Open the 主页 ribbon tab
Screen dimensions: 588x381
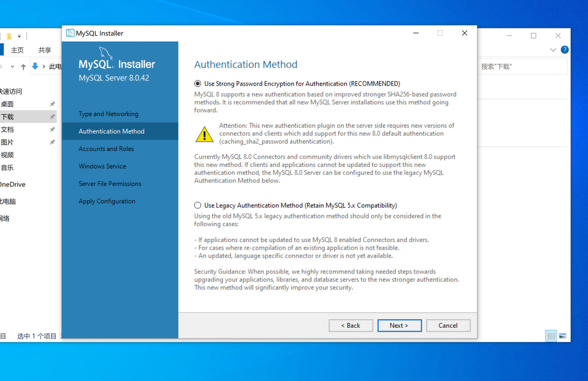(17, 50)
